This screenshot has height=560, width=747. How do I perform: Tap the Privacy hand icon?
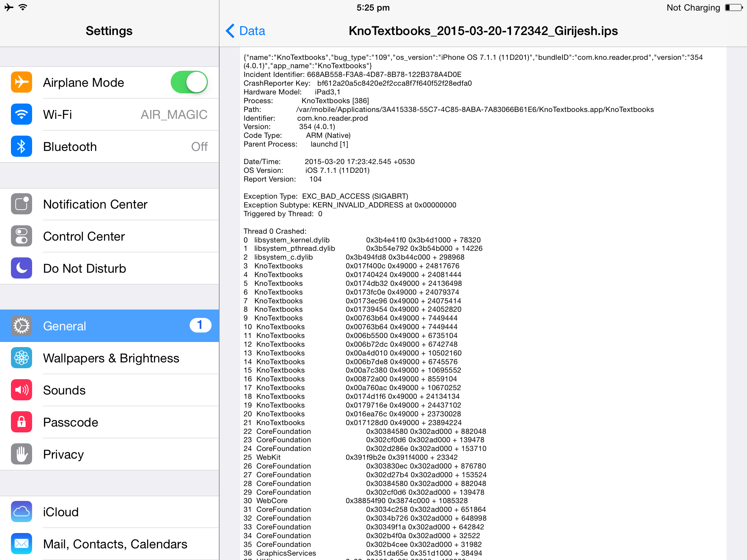[x=22, y=454]
